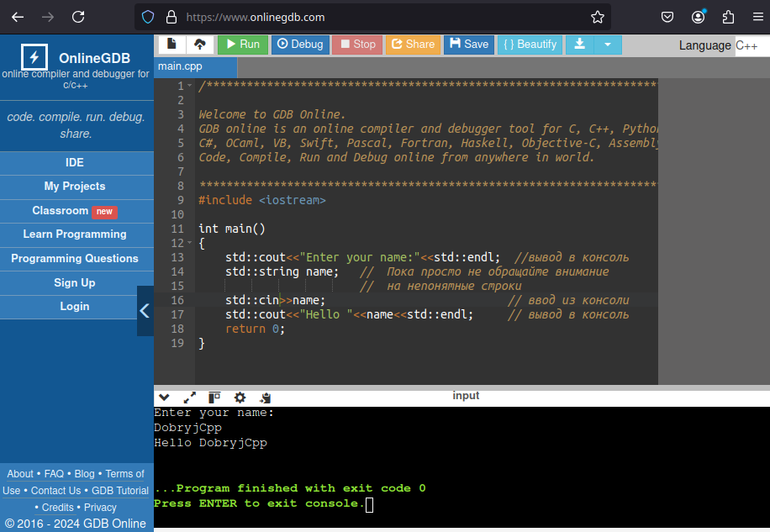Open the Contact Us footer link
Viewport: 770px width, 532px height.
(56, 490)
